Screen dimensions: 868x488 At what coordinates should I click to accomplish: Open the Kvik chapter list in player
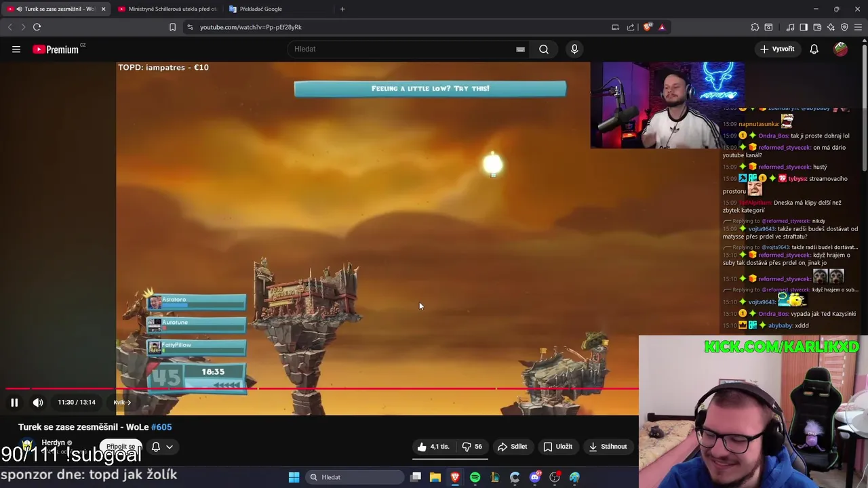122,403
